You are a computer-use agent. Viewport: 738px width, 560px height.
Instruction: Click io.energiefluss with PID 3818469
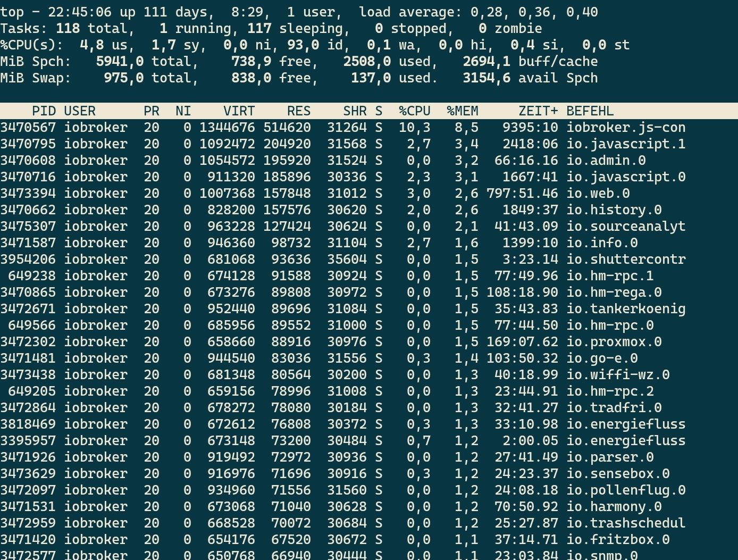pyautogui.click(x=626, y=424)
